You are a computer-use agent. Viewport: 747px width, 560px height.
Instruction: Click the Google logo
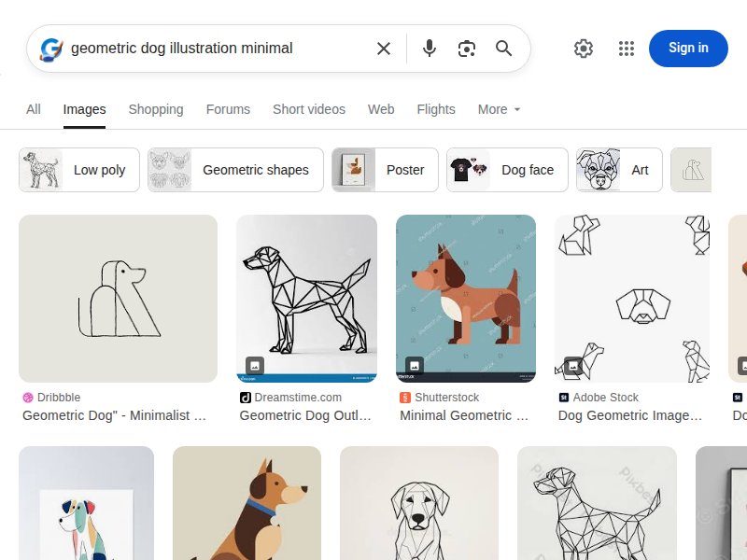(x=49, y=49)
